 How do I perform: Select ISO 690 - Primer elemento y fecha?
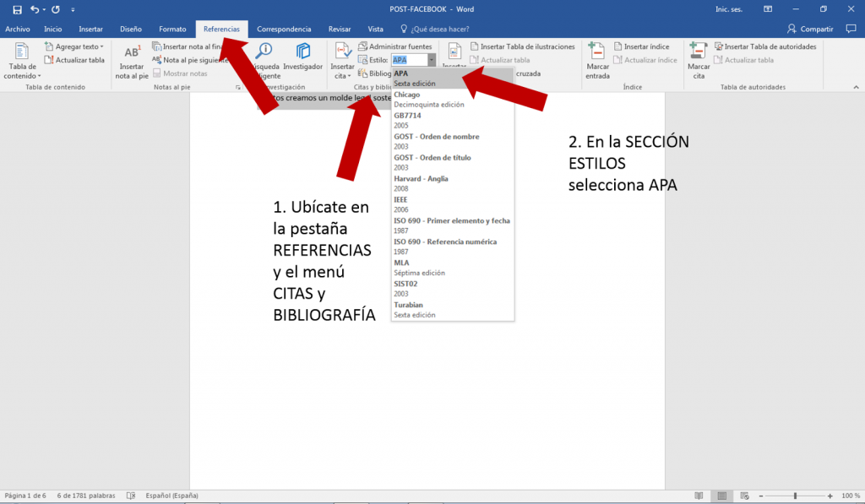tap(453, 225)
